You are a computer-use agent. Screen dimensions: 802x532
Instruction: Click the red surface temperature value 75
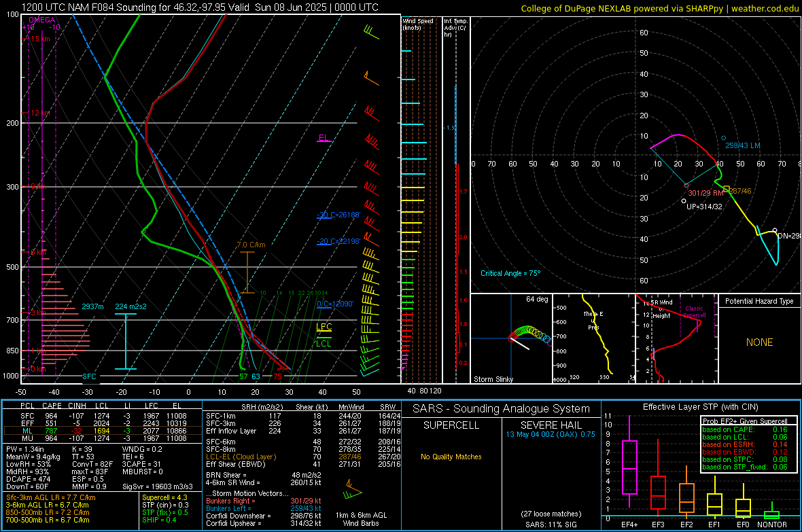[x=277, y=376]
